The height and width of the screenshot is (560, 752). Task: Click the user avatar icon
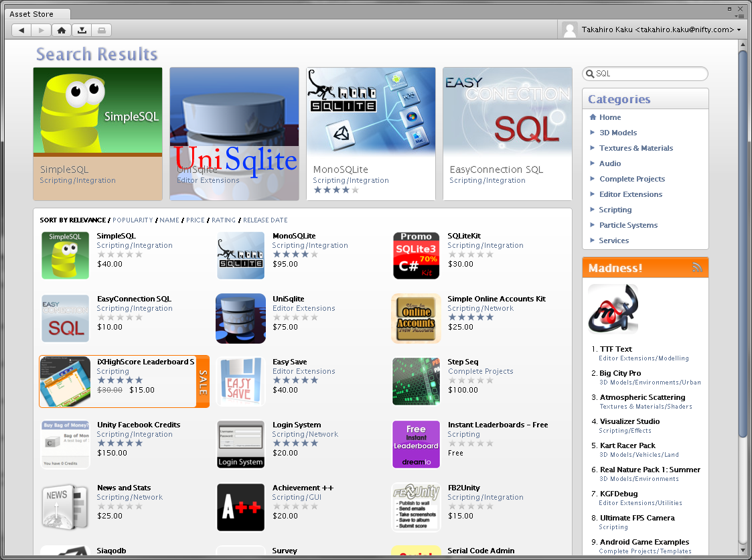click(570, 29)
